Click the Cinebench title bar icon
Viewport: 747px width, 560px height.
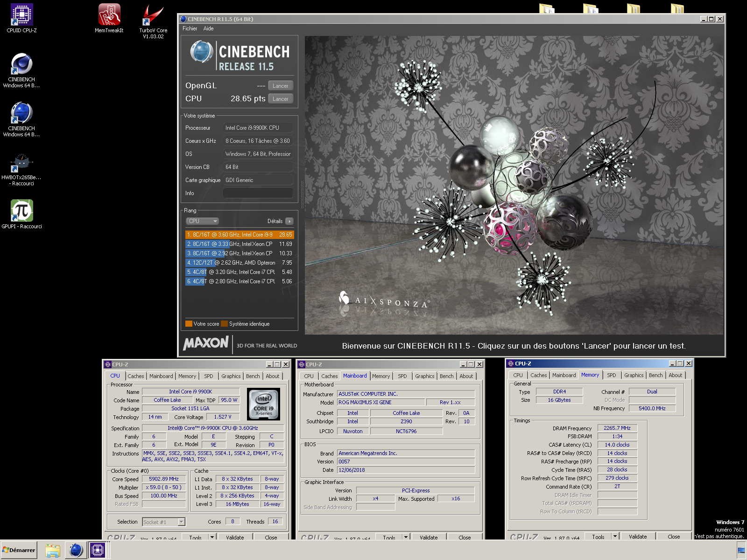point(183,19)
